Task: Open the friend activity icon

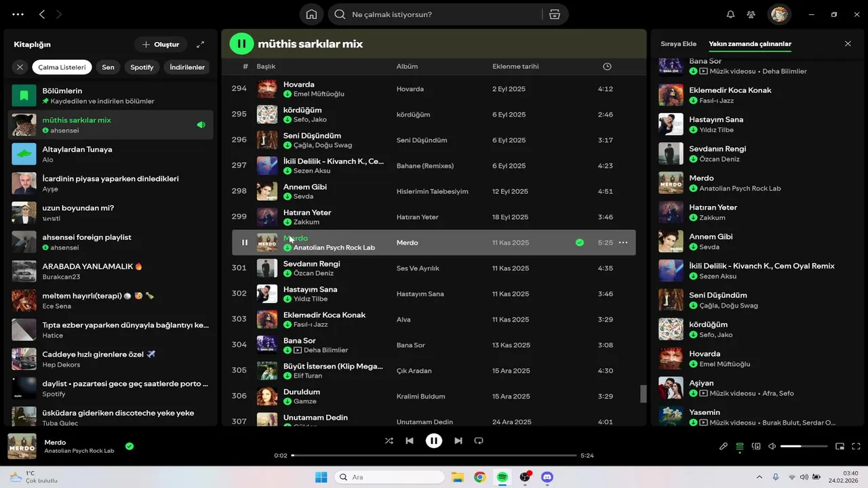Action: [x=751, y=14]
